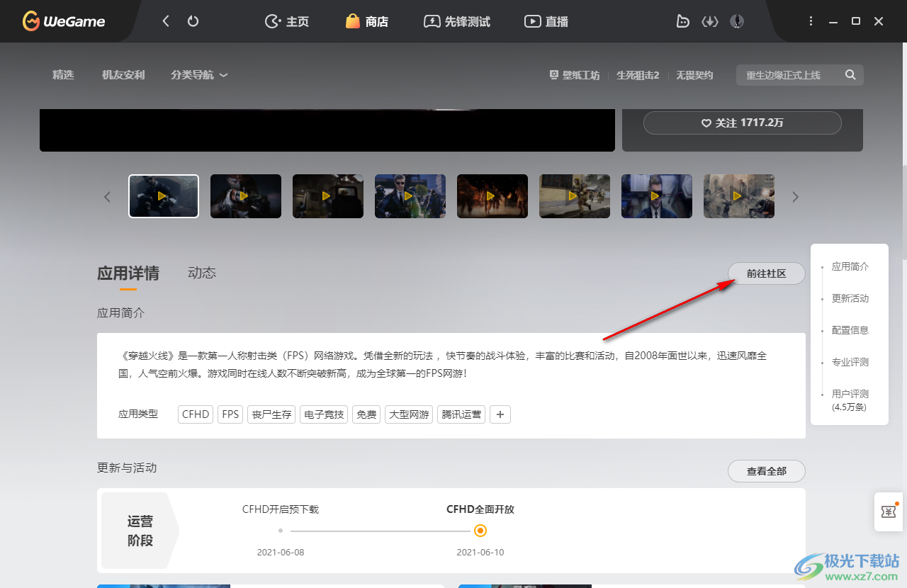Go back with the left arrow

pyautogui.click(x=166, y=21)
